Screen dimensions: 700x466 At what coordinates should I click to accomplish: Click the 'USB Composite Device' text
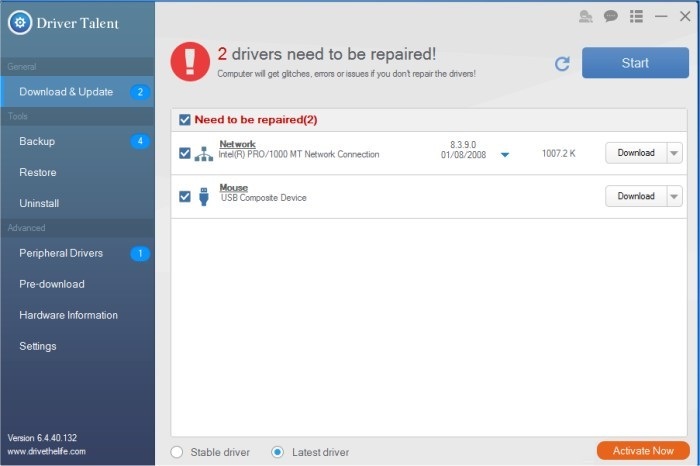(263, 198)
